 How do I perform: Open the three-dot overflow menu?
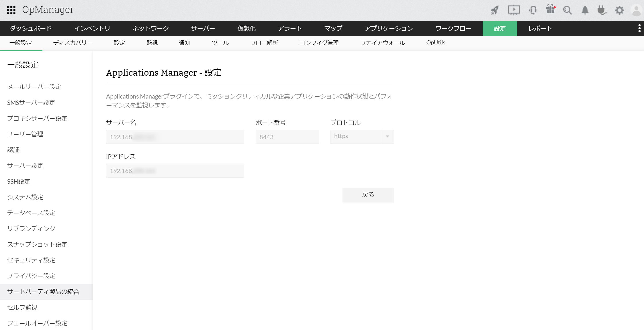point(639,28)
